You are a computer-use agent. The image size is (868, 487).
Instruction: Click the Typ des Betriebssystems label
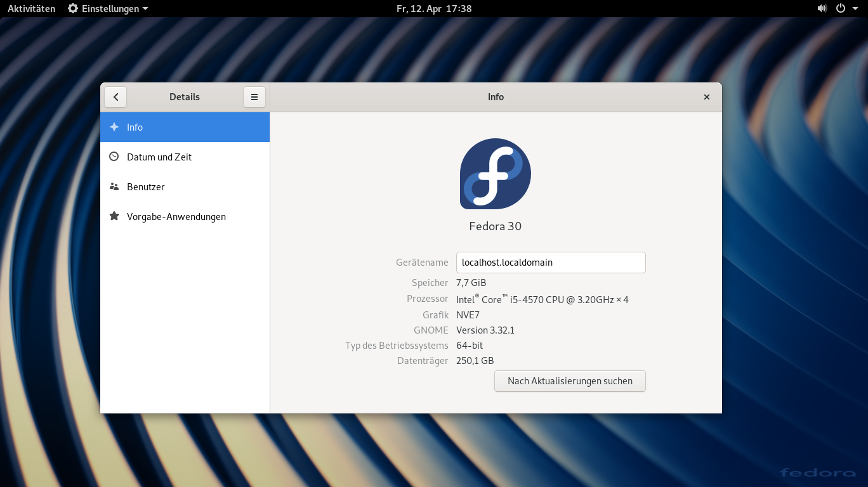[x=397, y=346]
